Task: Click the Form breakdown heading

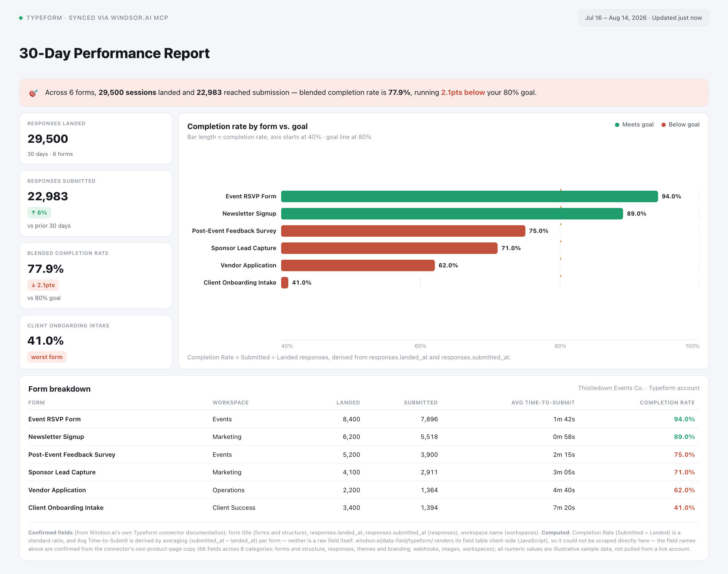Action: pos(59,389)
